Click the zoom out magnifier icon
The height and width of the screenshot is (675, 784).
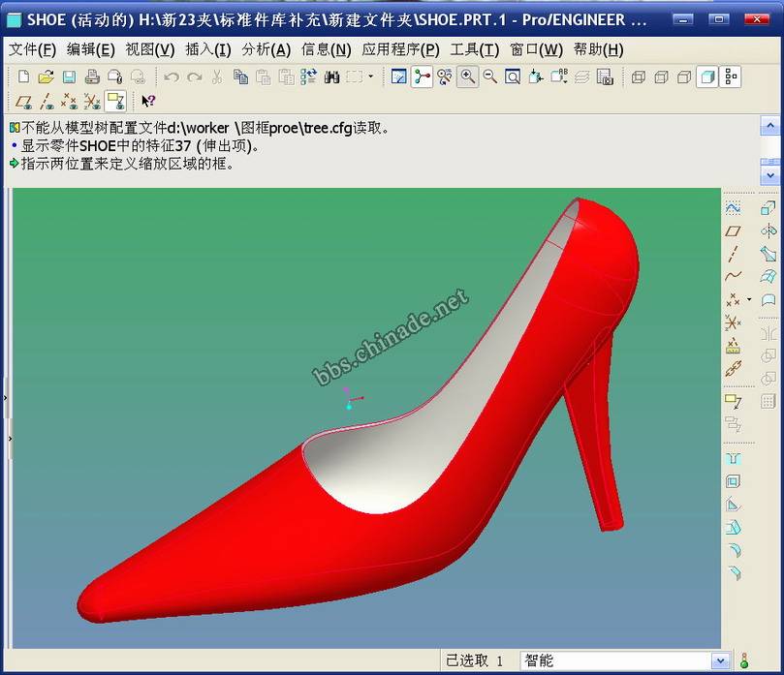(490, 77)
